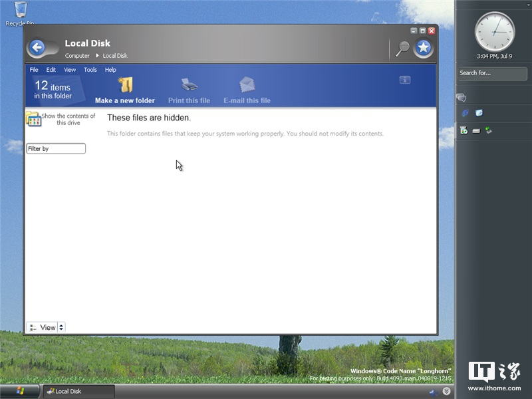The width and height of the screenshot is (532, 399).
Task: Click the green safely remove hardware icon
Action: click(489, 130)
